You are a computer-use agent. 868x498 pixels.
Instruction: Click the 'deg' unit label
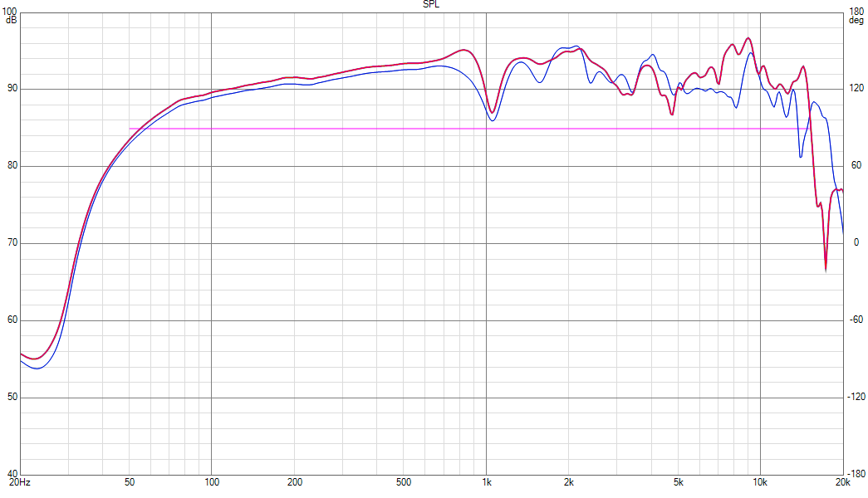(x=856, y=21)
